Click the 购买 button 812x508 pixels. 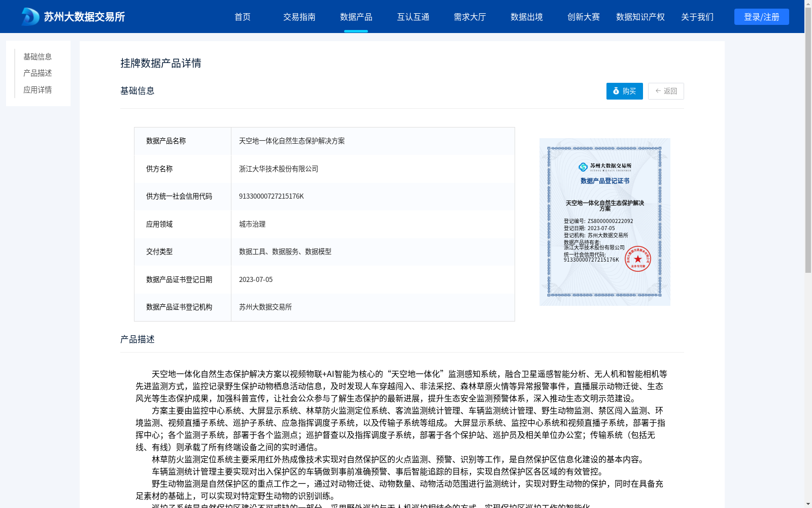tap(625, 91)
